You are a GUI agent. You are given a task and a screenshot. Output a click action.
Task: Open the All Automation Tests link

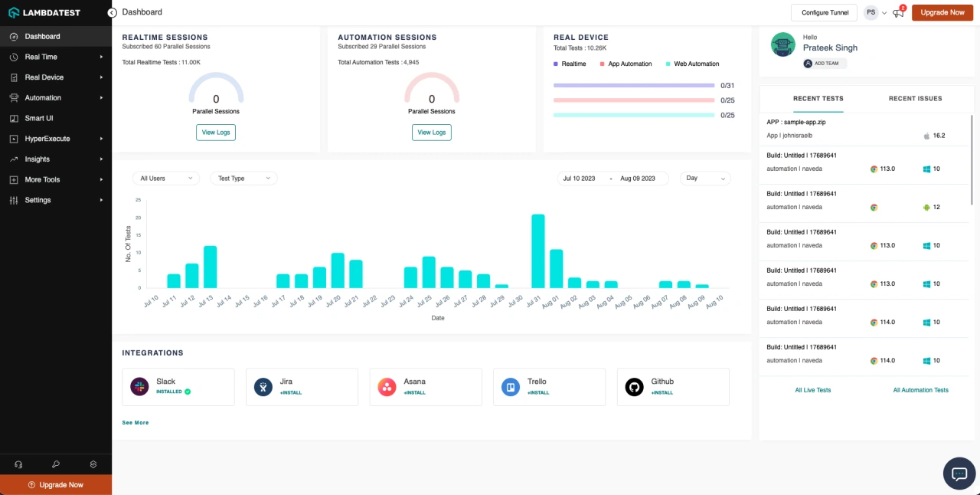click(x=920, y=390)
